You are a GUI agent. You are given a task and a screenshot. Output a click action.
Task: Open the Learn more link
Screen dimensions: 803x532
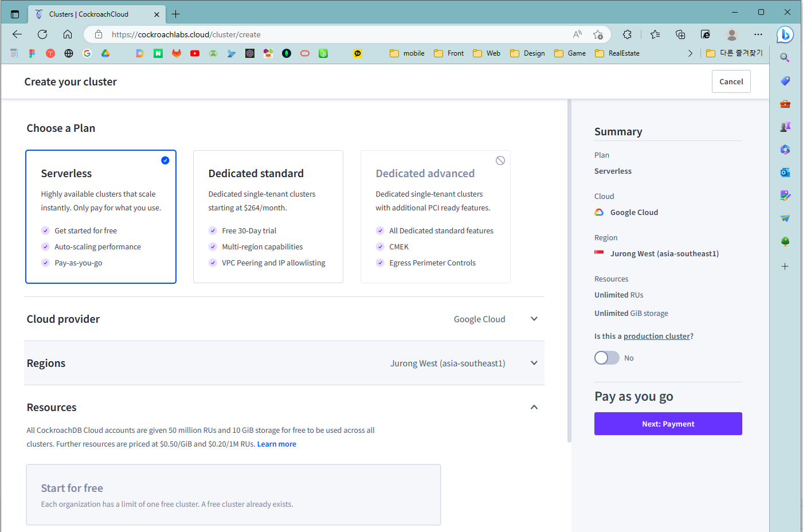click(x=277, y=444)
